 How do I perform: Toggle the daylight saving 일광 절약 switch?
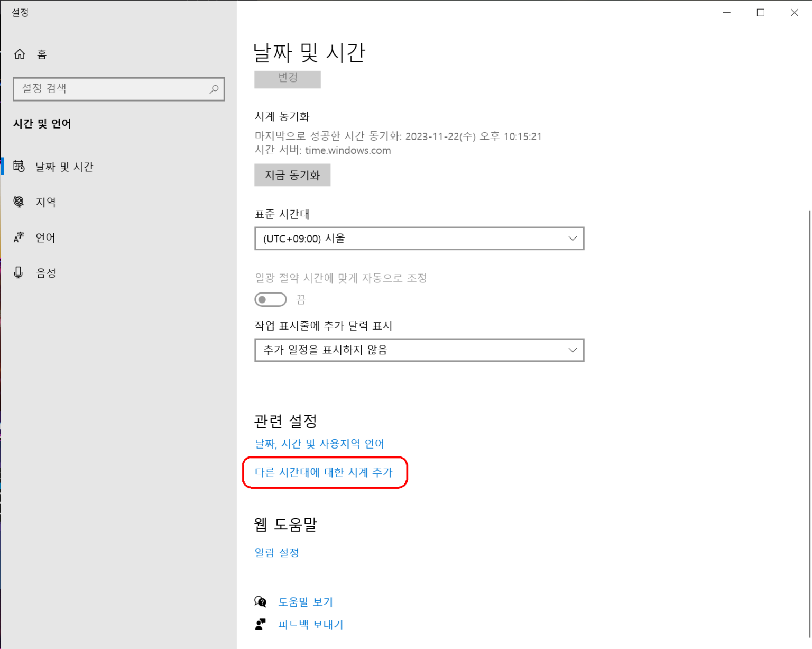271,299
